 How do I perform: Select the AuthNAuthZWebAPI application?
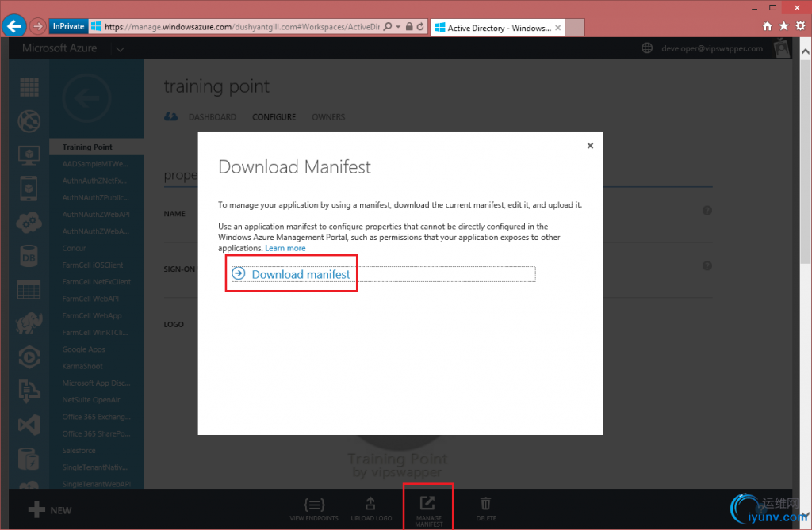96,214
